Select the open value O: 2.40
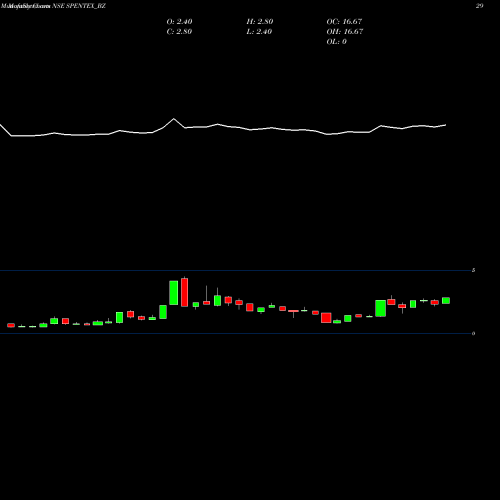 coord(179,22)
